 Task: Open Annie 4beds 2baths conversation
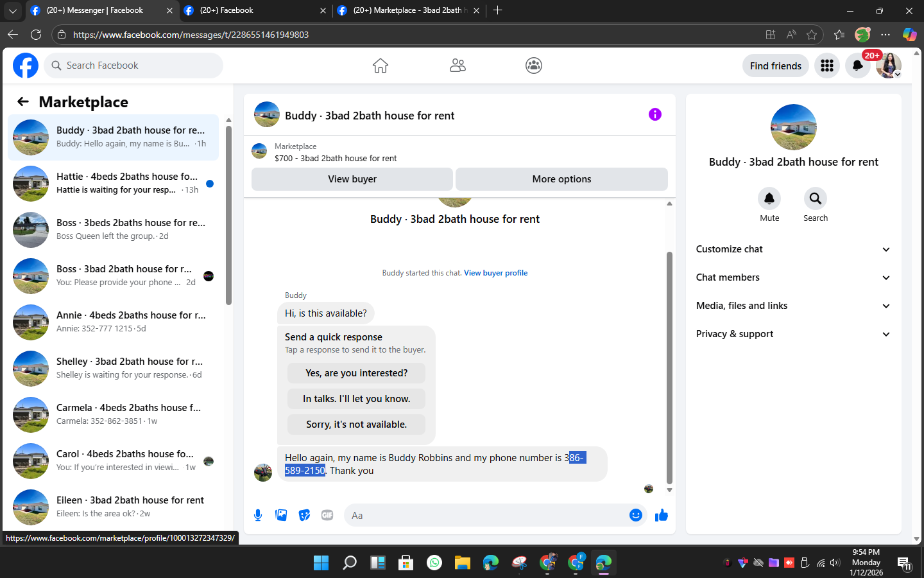pyautogui.click(x=113, y=322)
